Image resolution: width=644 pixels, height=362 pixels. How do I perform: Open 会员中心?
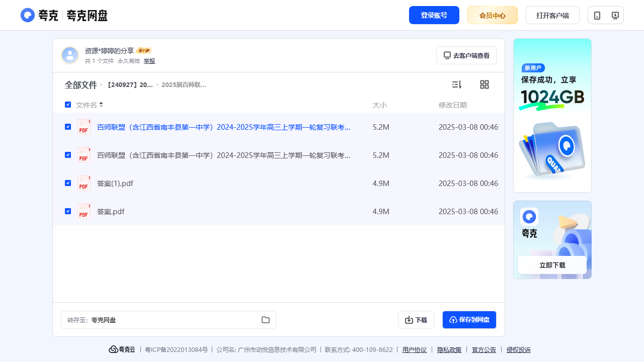[493, 15]
